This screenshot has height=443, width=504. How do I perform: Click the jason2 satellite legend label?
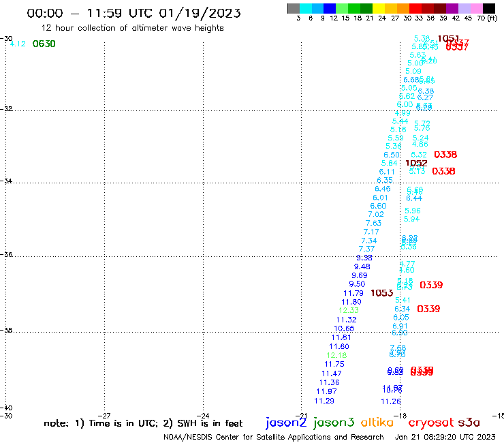pyautogui.click(x=286, y=423)
